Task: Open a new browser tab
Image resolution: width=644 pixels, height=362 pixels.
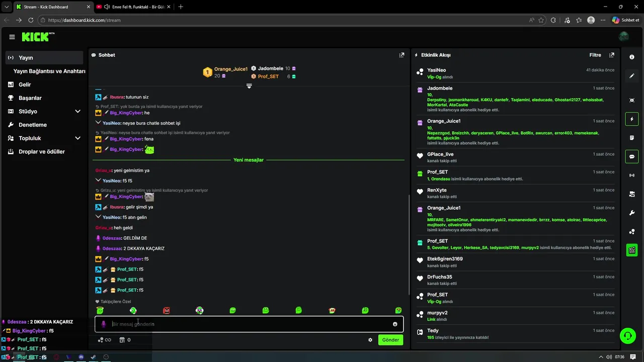Action: [x=181, y=7]
